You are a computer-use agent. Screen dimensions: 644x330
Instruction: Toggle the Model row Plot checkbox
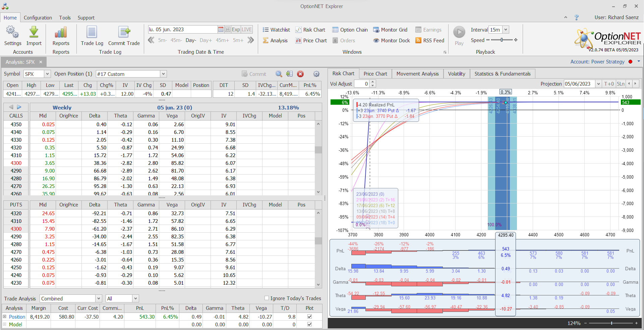(309, 324)
